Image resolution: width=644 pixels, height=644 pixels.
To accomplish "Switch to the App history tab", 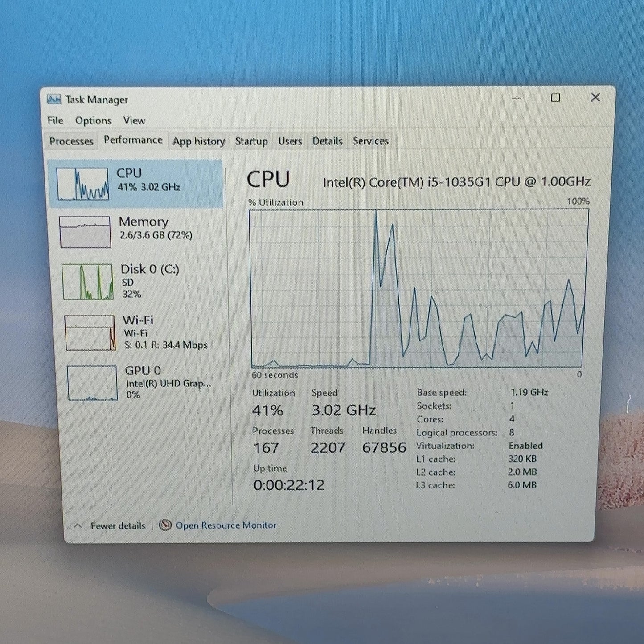I will [x=199, y=141].
